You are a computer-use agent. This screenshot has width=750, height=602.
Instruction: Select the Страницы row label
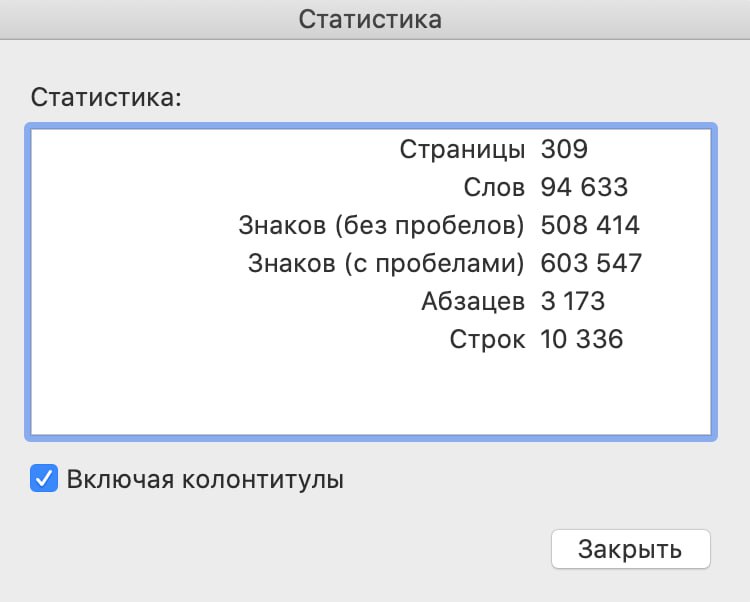pyautogui.click(x=462, y=150)
